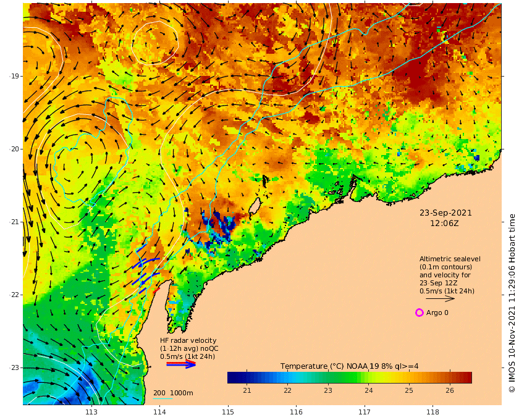Click longitude axis label 113
Image resolution: width=519 pixels, height=420 pixels.
(91, 412)
